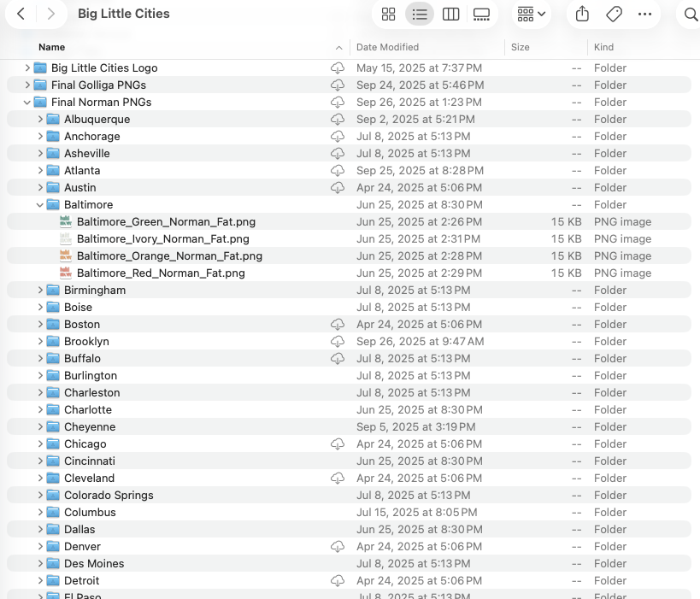Collapse the Baltimore folder

(x=39, y=204)
